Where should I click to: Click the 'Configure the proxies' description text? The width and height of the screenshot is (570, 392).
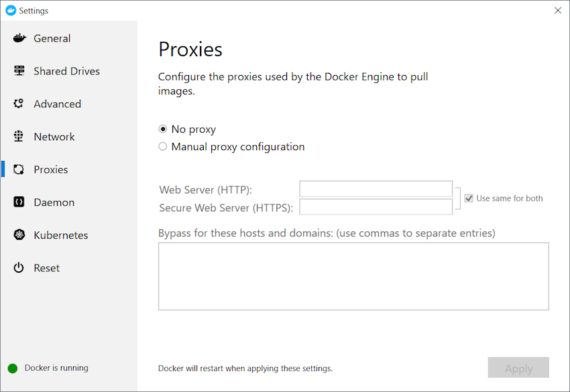click(x=293, y=84)
